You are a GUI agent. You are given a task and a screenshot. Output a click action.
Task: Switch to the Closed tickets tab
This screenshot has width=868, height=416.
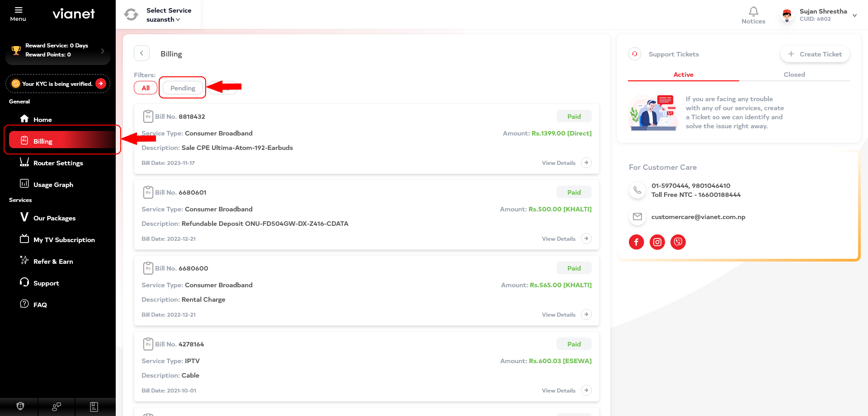[x=794, y=75]
